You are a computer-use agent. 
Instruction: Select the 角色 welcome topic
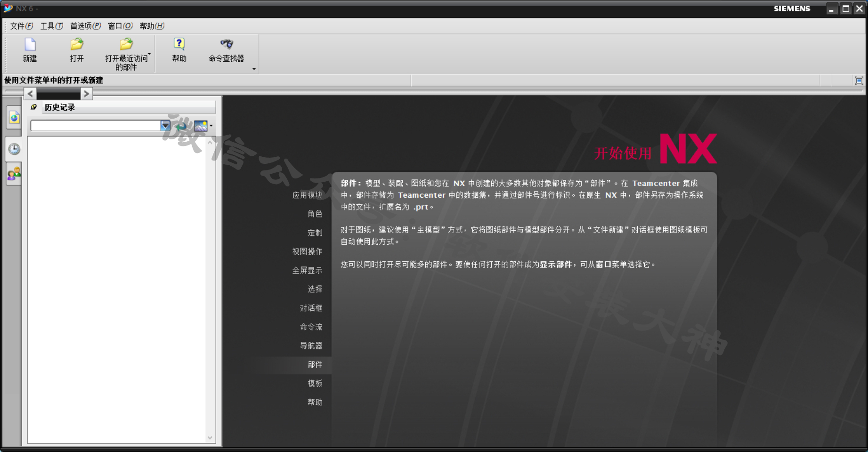[315, 214]
